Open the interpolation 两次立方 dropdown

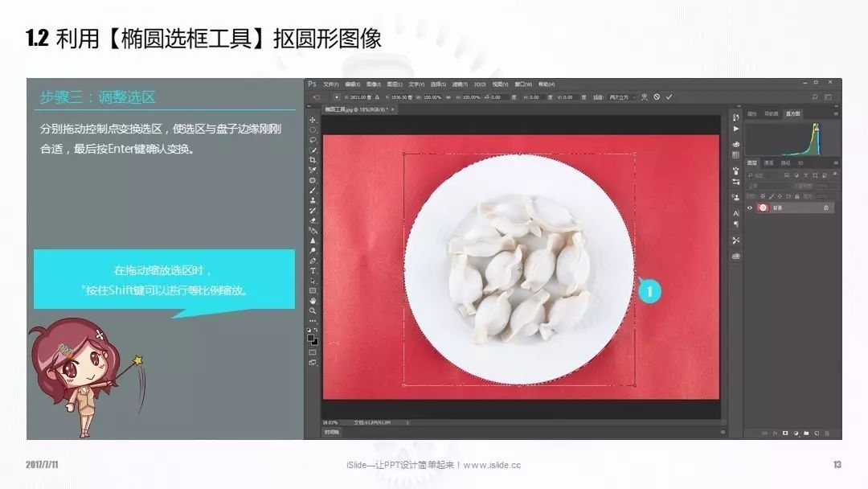[x=624, y=97]
